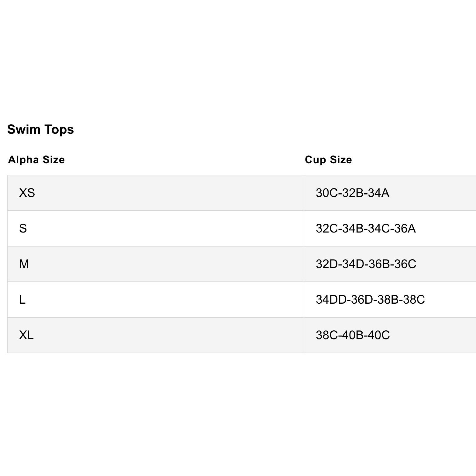Select the XS size cell
The height and width of the screenshot is (476, 476).
155,193
